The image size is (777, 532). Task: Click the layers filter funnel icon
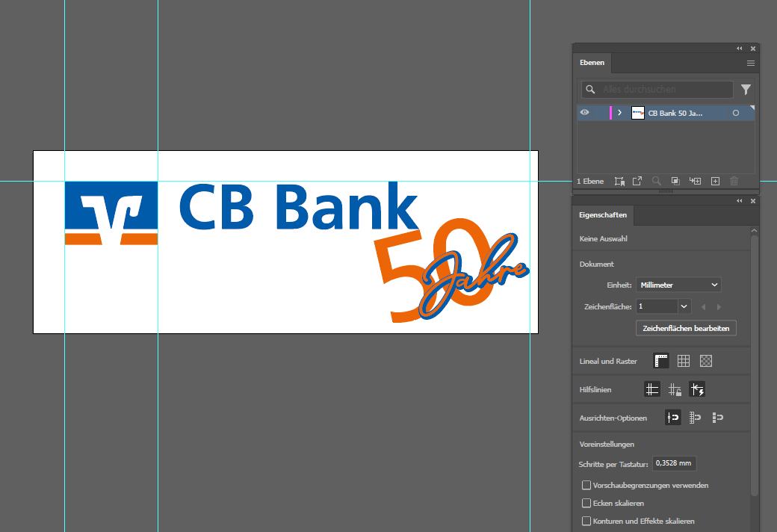pos(746,90)
